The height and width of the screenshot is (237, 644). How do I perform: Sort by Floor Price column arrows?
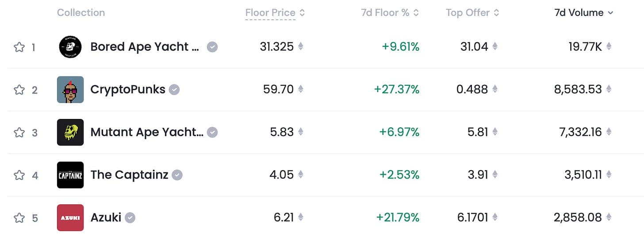pyautogui.click(x=302, y=12)
